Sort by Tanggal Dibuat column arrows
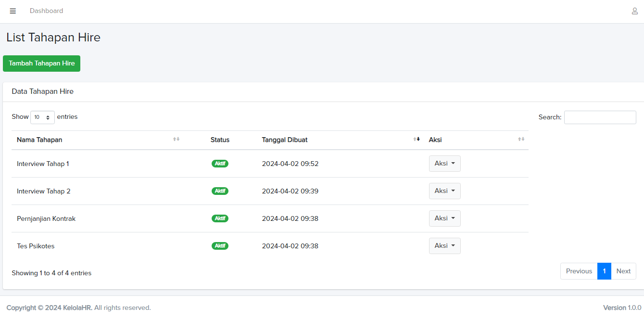 [417, 140]
